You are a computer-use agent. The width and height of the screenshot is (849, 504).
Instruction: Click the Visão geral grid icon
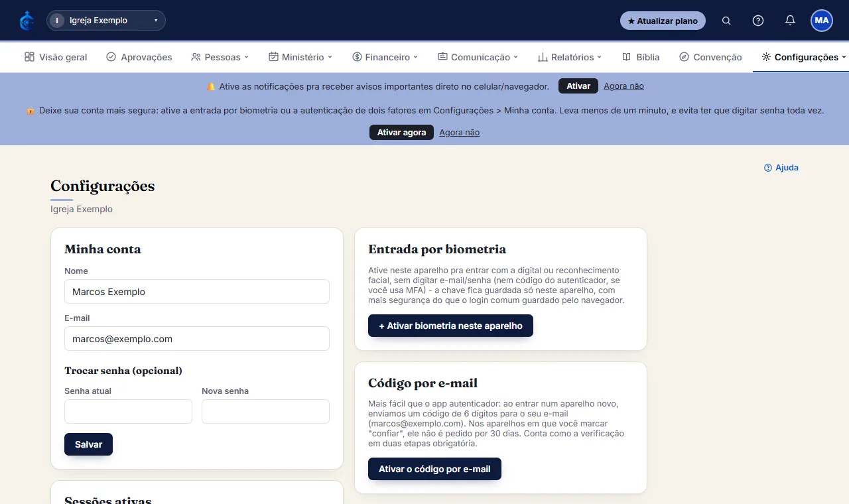(x=29, y=57)
